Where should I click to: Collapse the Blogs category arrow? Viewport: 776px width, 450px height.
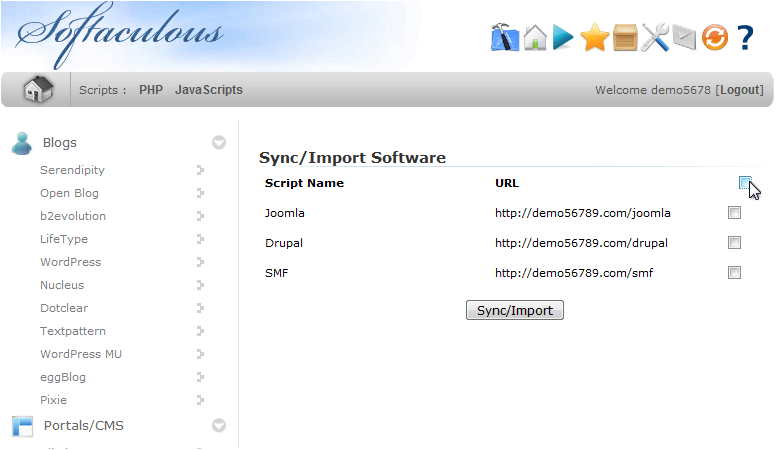(x=219, y=143)
